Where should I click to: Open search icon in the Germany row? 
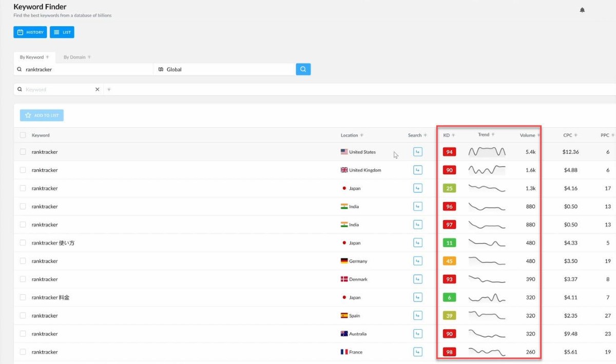(418, 261)
